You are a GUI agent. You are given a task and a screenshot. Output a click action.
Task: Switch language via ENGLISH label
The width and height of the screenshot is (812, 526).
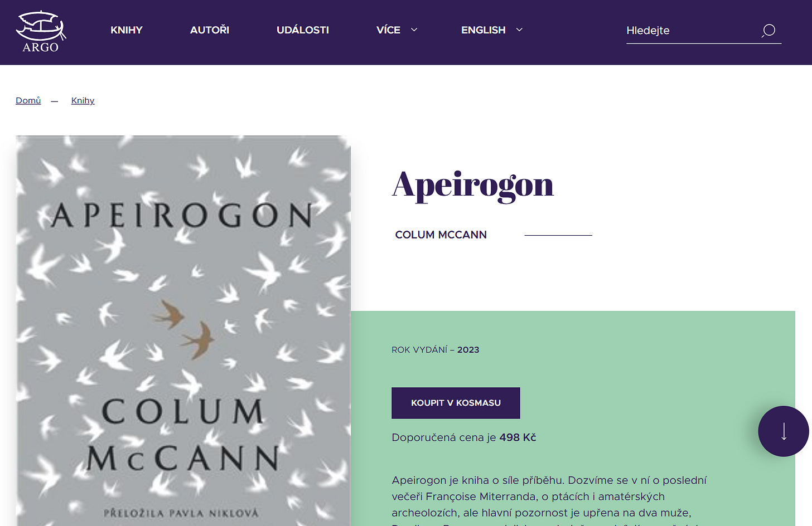pos(483,30)
